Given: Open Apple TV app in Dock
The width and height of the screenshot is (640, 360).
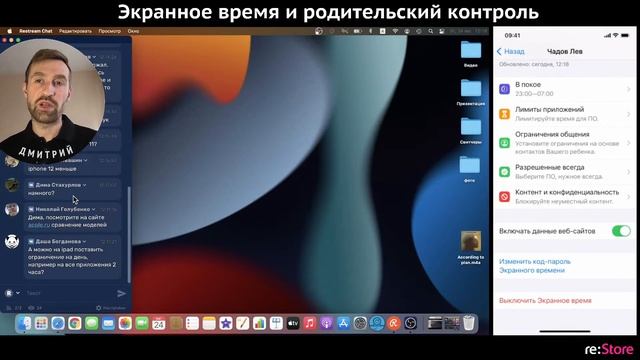Looking at the screenshot, I should coord(293,324).
